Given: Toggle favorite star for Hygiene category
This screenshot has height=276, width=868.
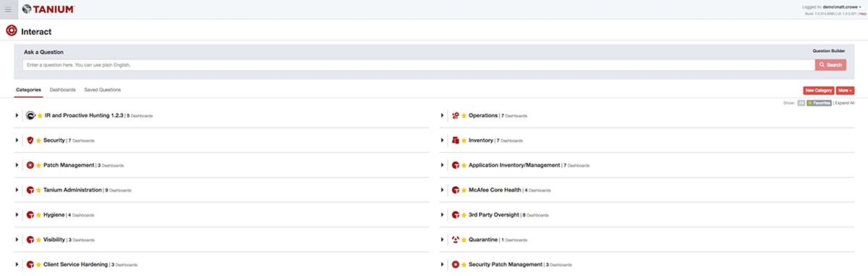Looking at the screenshot, I should (39, 214).
